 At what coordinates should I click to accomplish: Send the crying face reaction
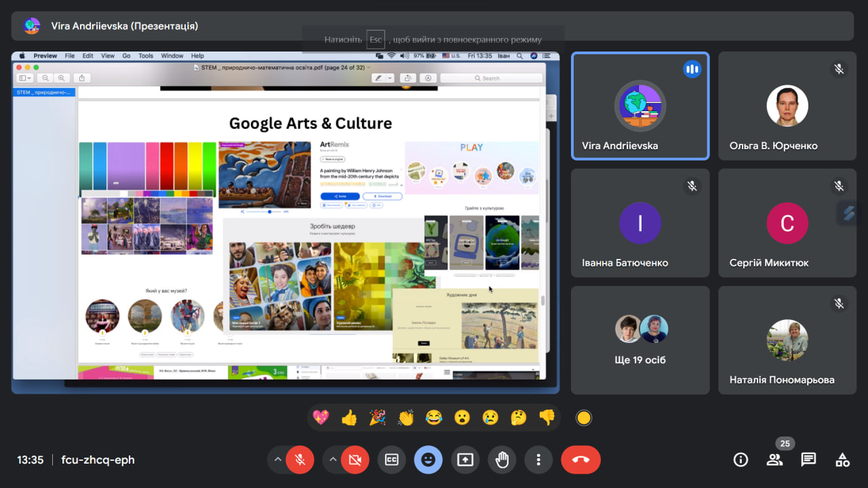[490, 418]
